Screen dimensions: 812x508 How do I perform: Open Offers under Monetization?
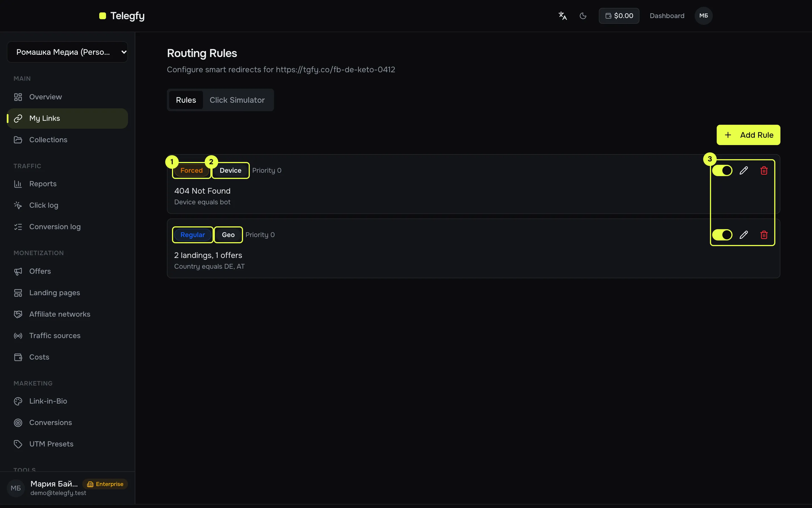[x=67, y=271]
